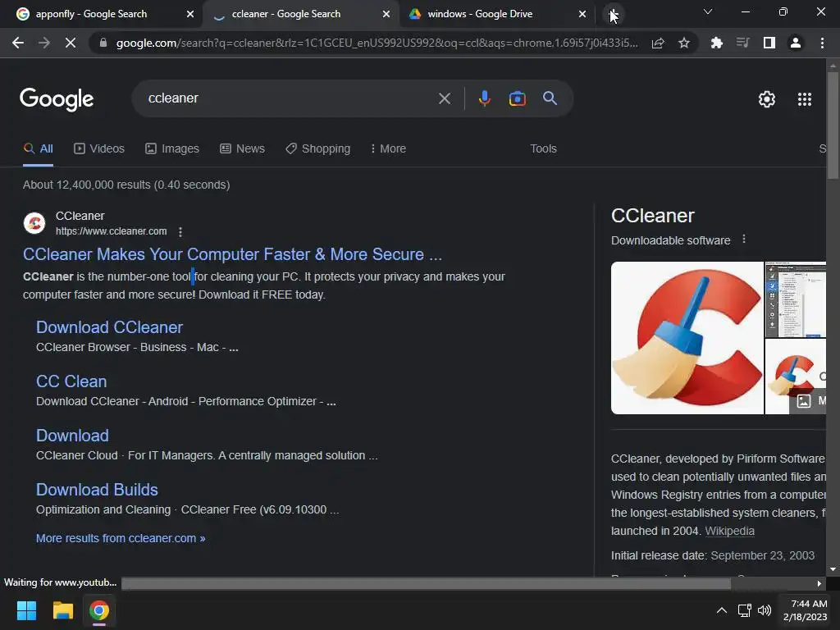Viewport: 840px width, 630px height.
Task: Click the horizontal scrollbar right arrow
Action: (x=819, y=583)
